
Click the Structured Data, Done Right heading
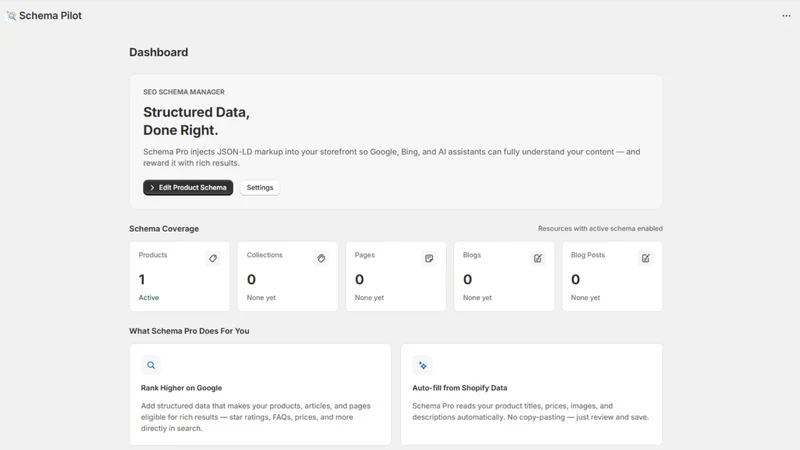[x=196, y=121]
